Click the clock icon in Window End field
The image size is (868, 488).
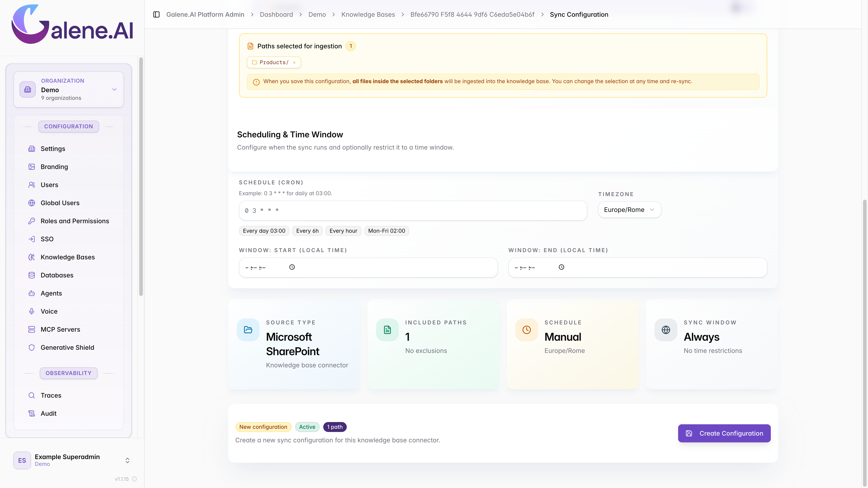click(x=561, y=267)
